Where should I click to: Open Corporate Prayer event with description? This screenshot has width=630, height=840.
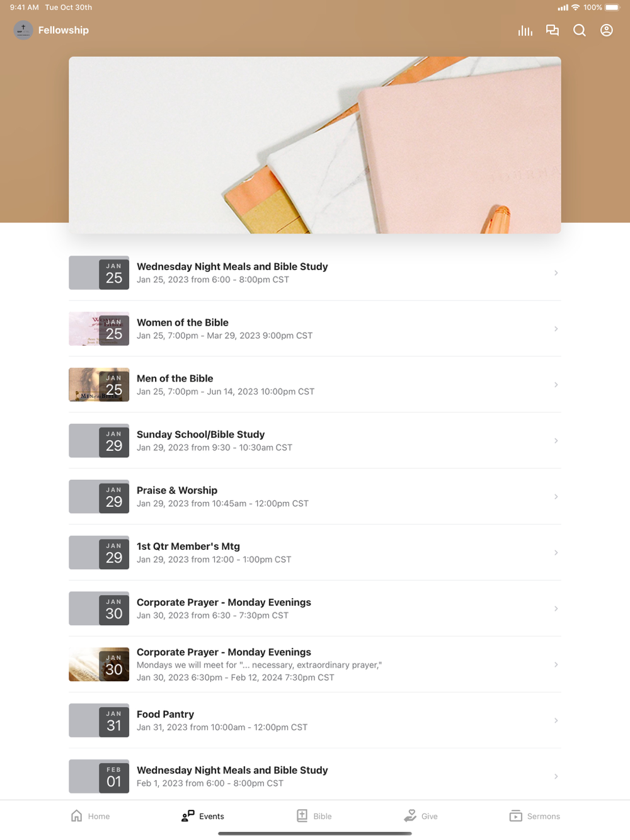click(x=315, y=664)
